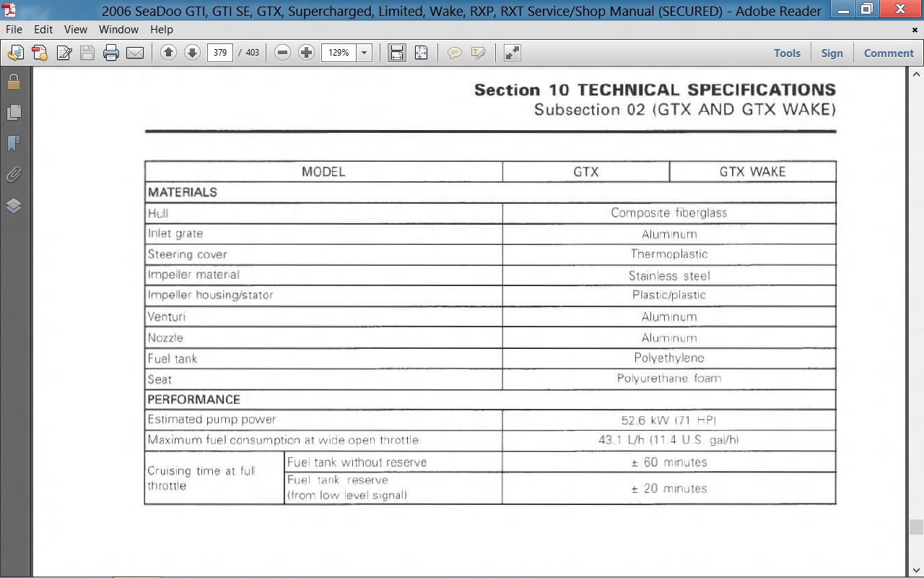The width and height of the screenshot is (924, 578).
Task: Add a sticky note comment icon
Action: (x=455, y=53)
